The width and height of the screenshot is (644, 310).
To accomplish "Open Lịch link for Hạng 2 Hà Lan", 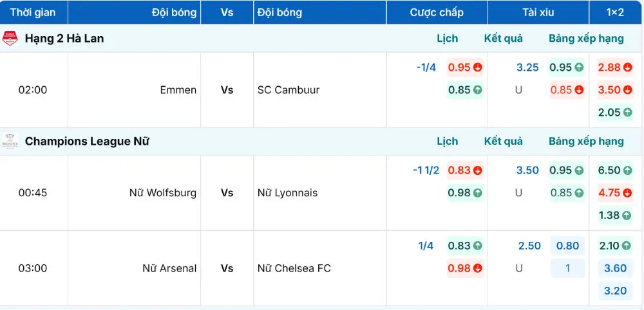I will [x=447, y=39].
